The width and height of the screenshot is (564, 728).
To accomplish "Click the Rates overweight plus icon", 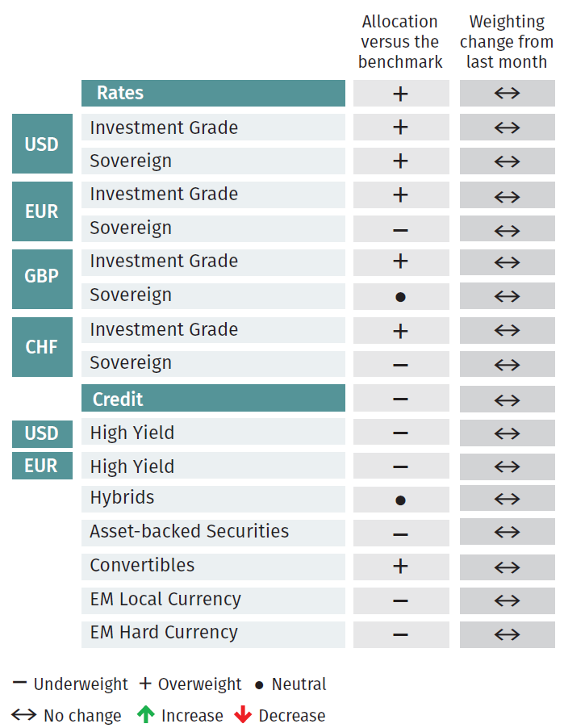I will [400, 94].
